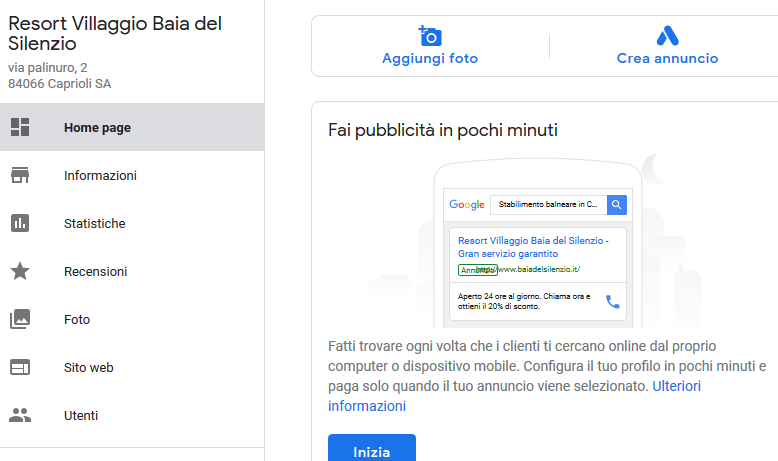The image size is (778, 461).
Task: Click the Google Ads logo icon
Action: coord(667,36)
